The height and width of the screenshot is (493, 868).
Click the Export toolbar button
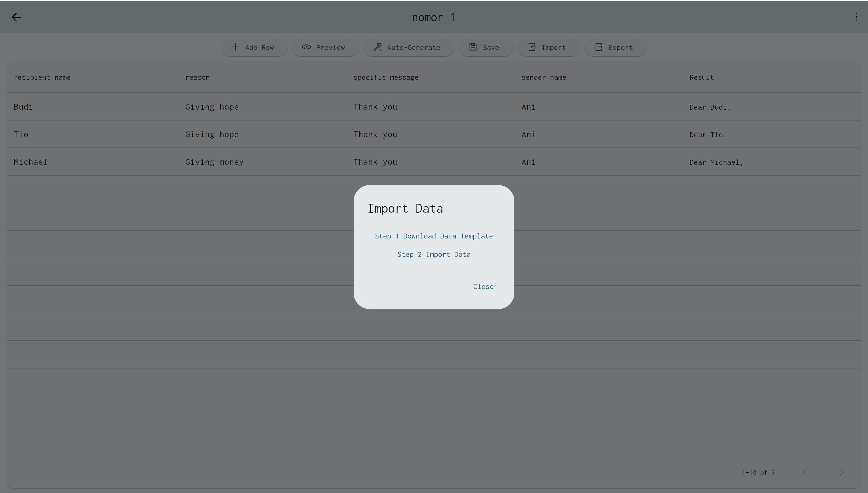coord(615,47)
